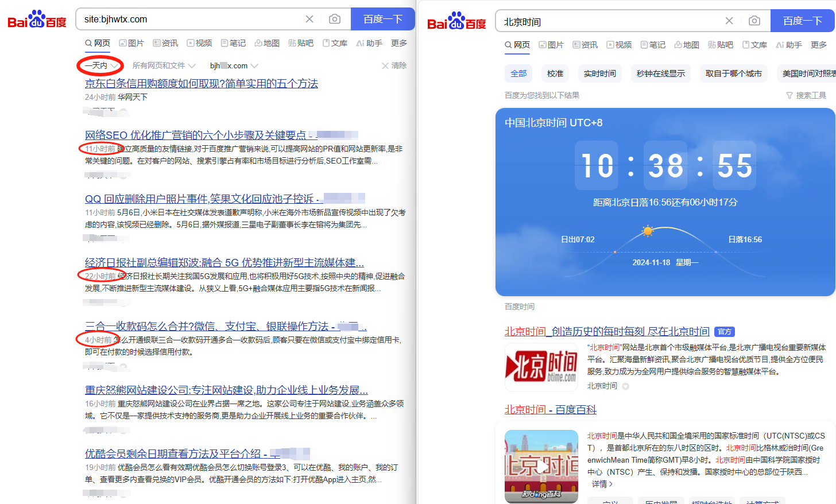Select 视频 tab in the left window

(199, 43)
